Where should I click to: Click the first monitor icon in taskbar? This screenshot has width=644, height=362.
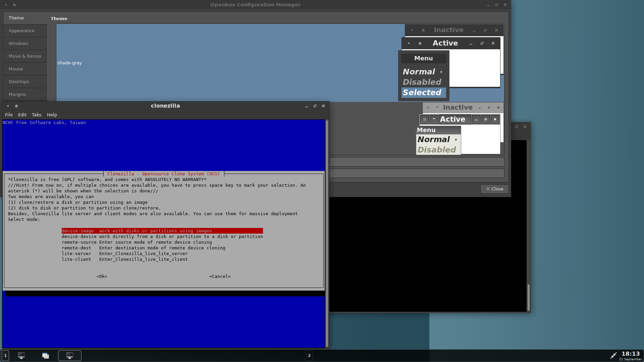(21, 356)
